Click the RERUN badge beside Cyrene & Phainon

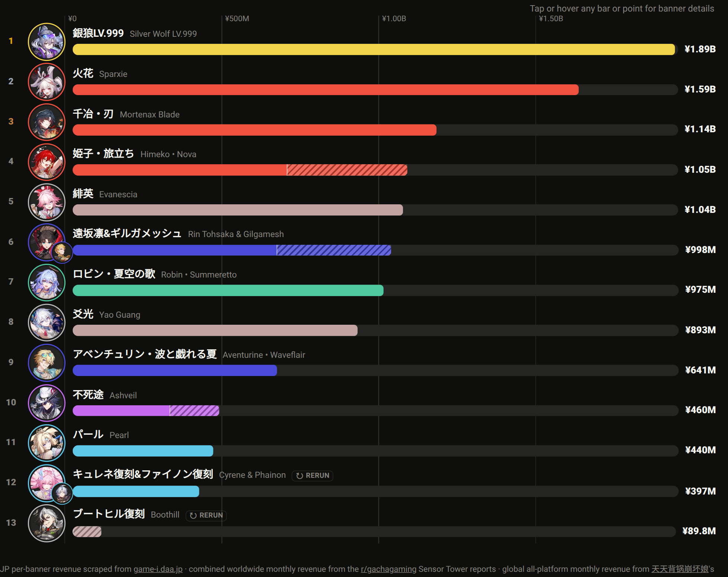click(x=312, y=476)
